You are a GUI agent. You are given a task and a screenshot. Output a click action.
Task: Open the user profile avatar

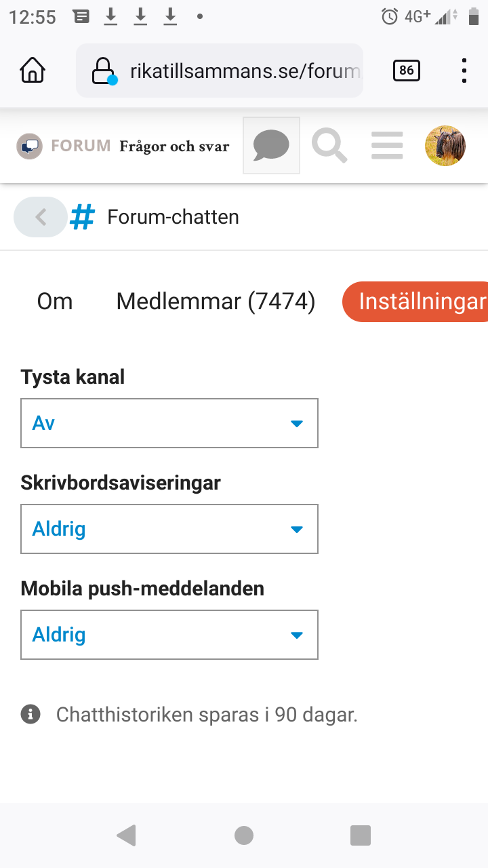(445, 146)
